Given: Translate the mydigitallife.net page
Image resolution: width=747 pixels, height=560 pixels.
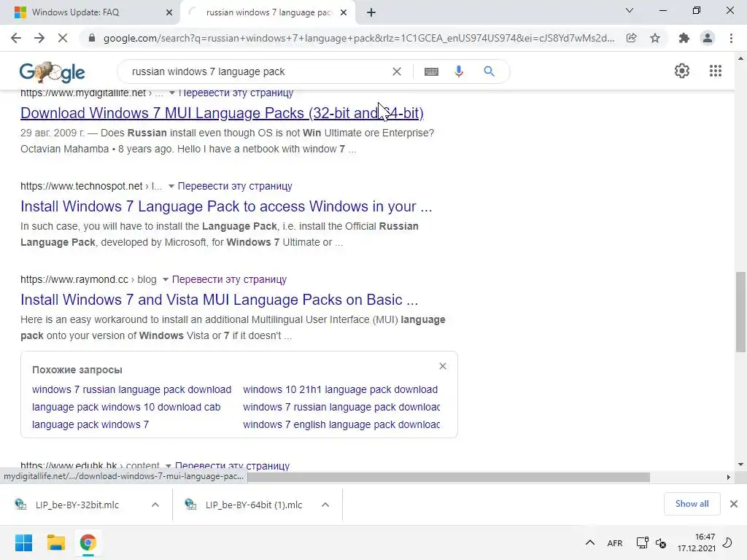Looking at the screenshot, I should 236,93.
